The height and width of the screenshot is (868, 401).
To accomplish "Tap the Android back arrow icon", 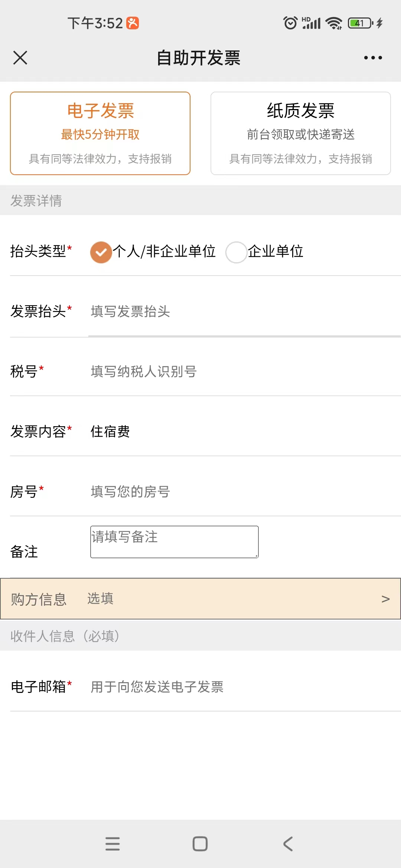I will pos(288,844).
